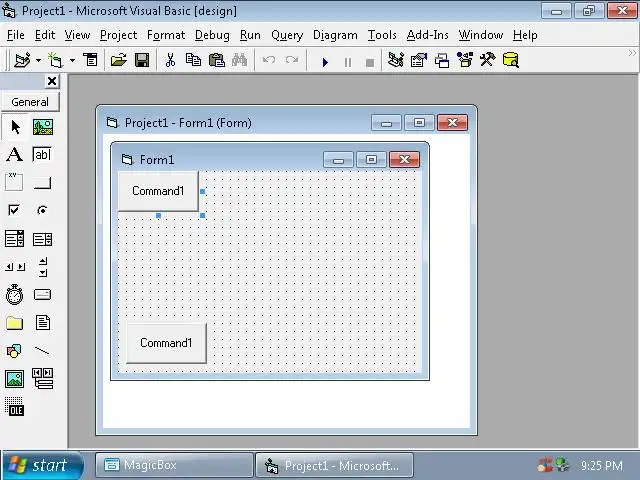Select the DriveListBox control tool

tap(42, 294)
